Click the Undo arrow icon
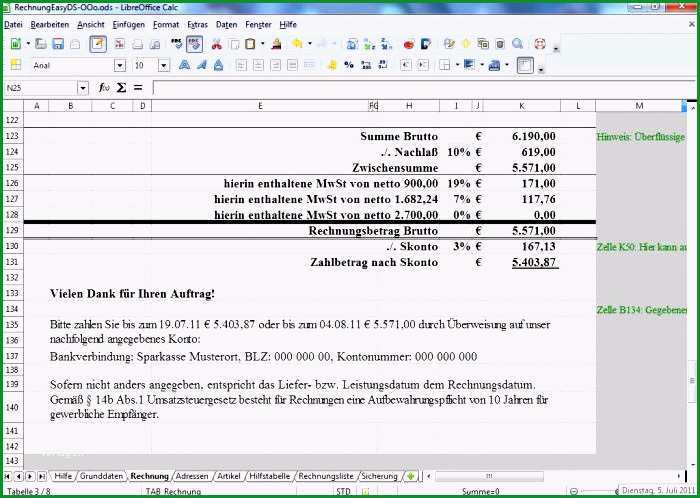Viewport: 700px width, 498px height. click(297, 44)
